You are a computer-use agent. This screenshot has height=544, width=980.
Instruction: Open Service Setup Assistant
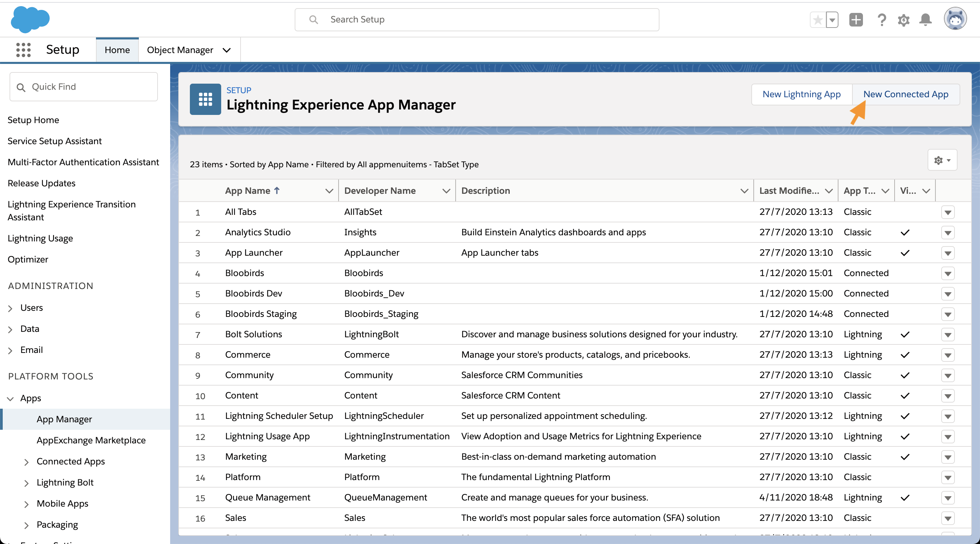[x=55, y=141]
